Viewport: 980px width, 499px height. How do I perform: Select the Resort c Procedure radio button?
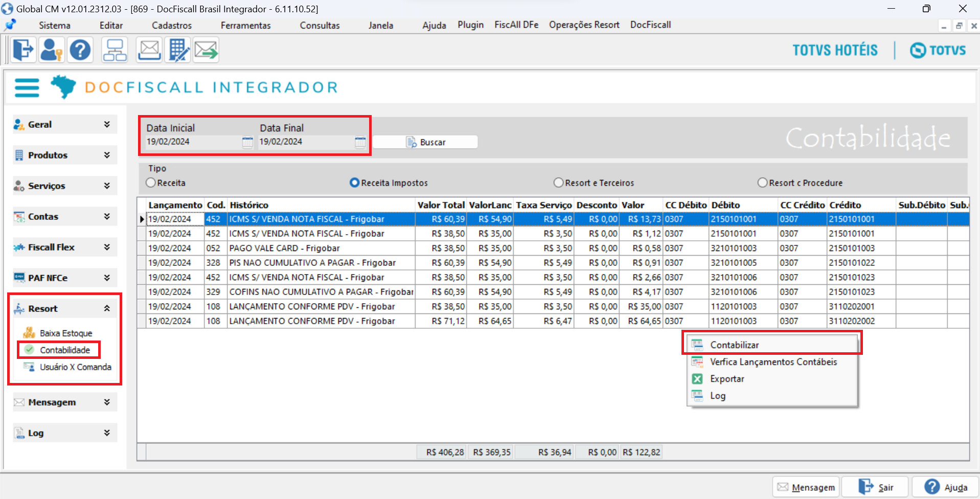click(x=763, y=183)
